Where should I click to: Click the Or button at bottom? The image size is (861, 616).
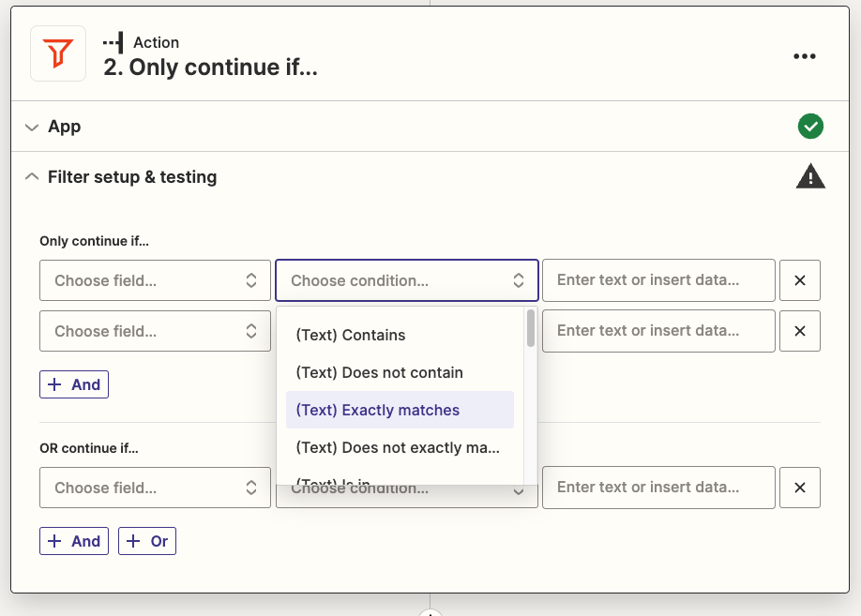[x=147, y=541]
